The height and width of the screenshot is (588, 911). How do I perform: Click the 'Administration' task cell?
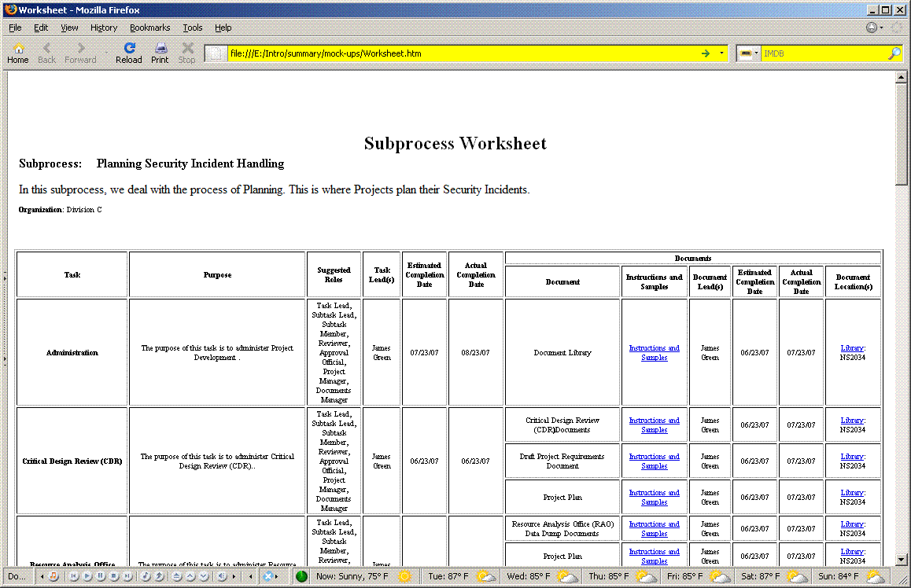[x=72, y=353]
